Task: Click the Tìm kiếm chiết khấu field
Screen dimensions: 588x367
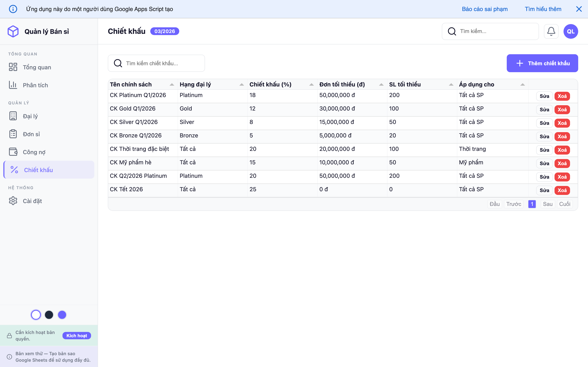Action: pos(160,63)
